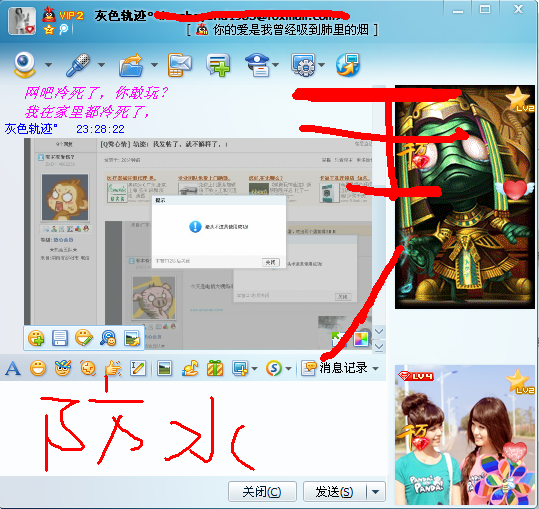Click the clock-face emoticon icon in input toolbar

(88, 368)
